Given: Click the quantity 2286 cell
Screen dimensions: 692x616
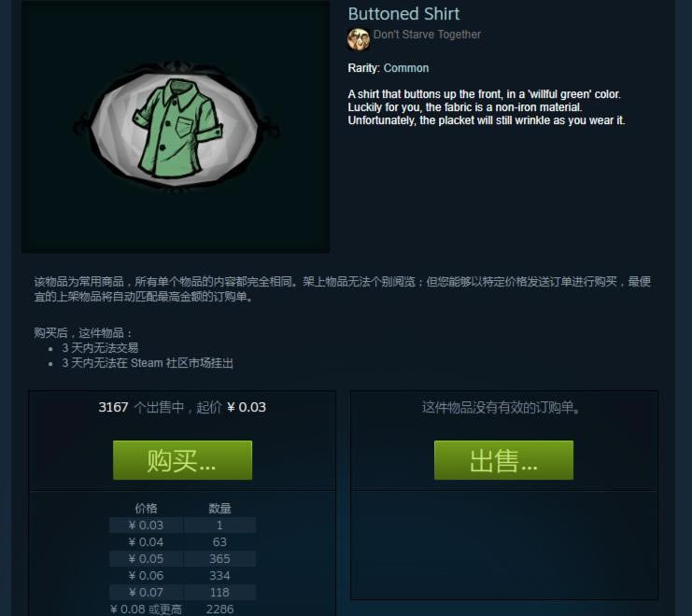Looking at the screenshot, I should [219, 609].
